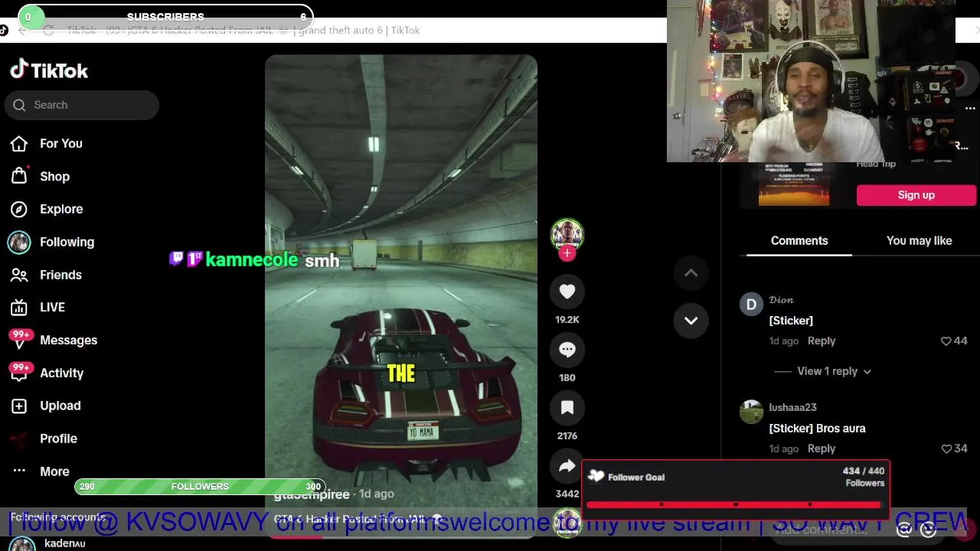980x551 pixels.
Task: Open the Shop page
Action: coord(54,176)
